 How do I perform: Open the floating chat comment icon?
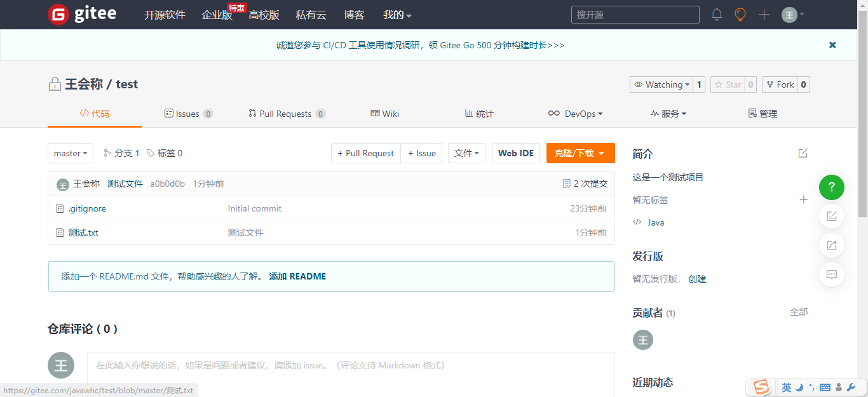tap(832, 275)
